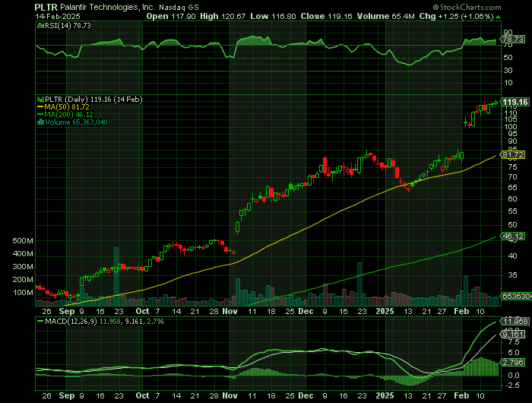Screen dimensions: 532x403
Task: Click the Dec label on the price chart date axis
Action: (306, 311)
